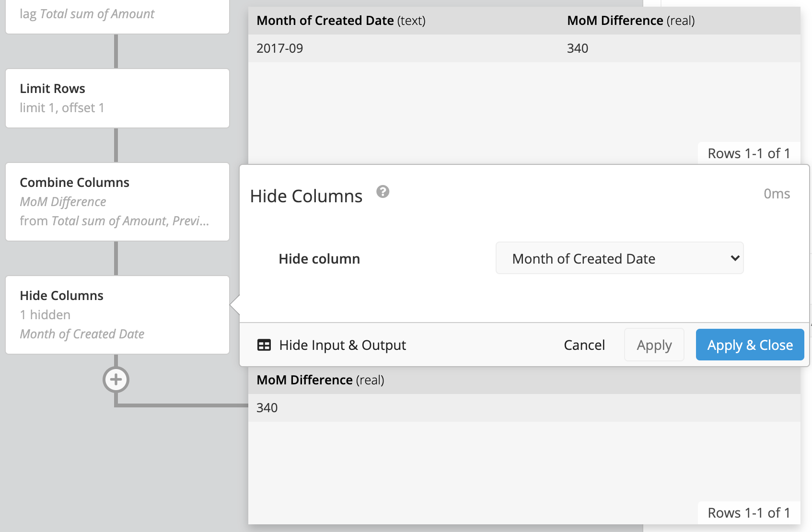This screenshot has height=532, width=812.
Task: Cancel the Hide Columns edit
Action: pyautogui.click(x=584, y=345)
